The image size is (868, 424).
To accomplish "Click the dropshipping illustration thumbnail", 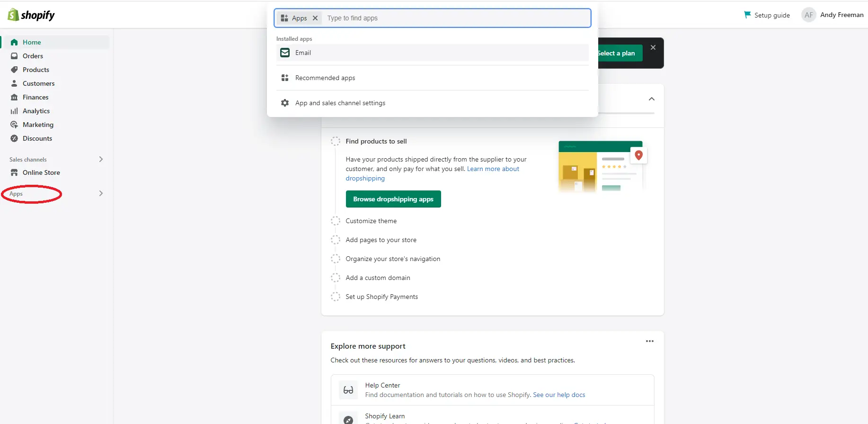I will click(x=602, y=166).
